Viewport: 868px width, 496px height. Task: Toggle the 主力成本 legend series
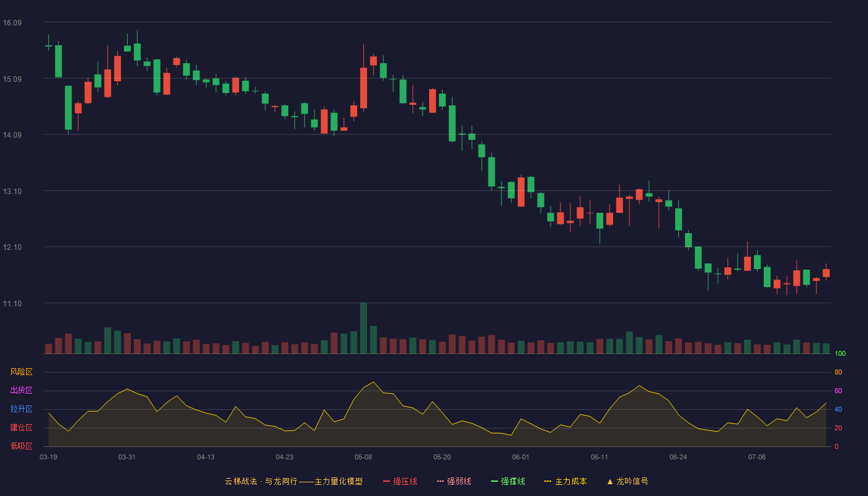click(x=565, y=481)
